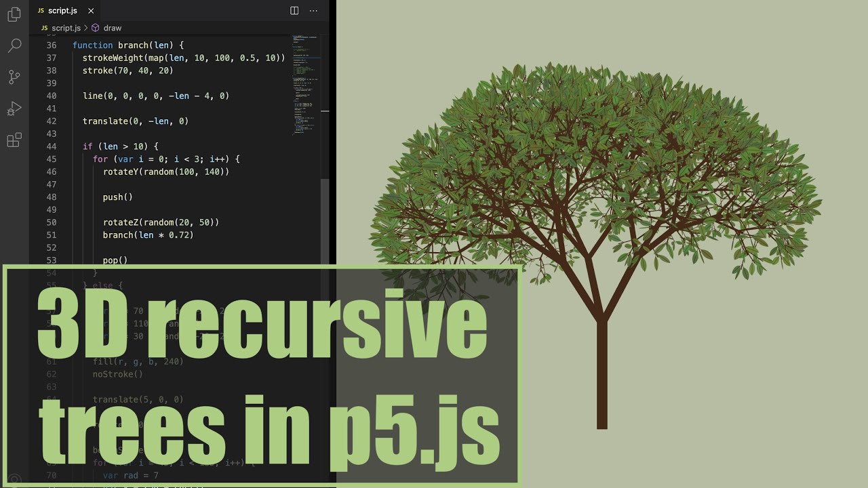Click the 'pop()' code line
Screen dimensions: 868x488
115,260
